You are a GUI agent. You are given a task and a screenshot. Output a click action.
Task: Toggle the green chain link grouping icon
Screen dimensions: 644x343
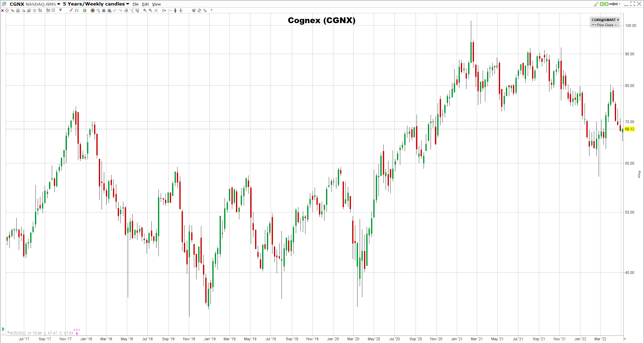coord(604,4)
